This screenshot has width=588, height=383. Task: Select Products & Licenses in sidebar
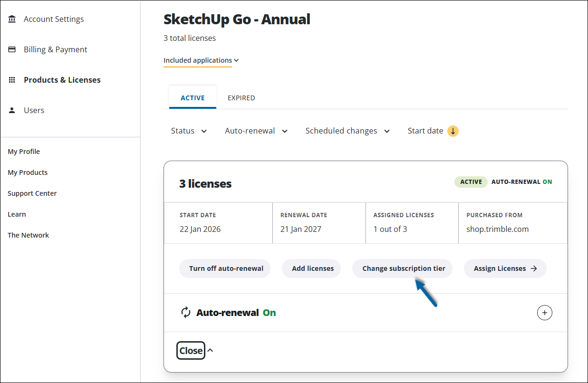tap(62, 80)
